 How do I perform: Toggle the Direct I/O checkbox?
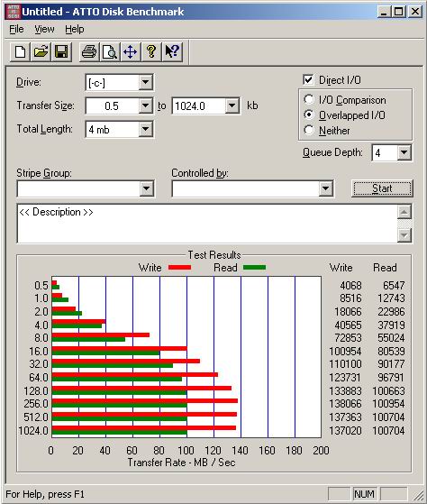click(308, 79)
